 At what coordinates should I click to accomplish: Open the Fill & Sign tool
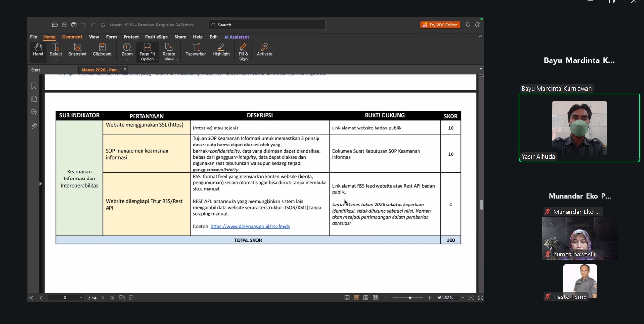click(x=243, y=52)
